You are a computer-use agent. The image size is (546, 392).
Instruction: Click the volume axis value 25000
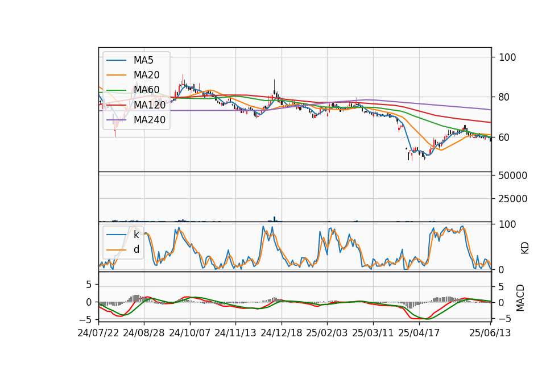[x=513, y=199]
